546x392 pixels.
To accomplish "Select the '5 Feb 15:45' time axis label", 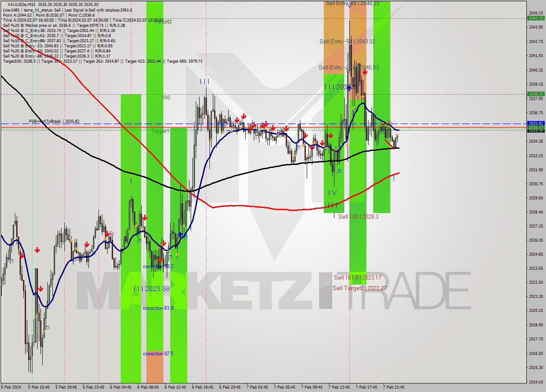I will pos(39,387).
